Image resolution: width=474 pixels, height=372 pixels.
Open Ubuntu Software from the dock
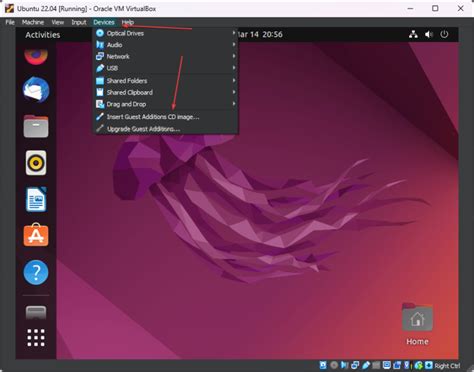point(36,235)
